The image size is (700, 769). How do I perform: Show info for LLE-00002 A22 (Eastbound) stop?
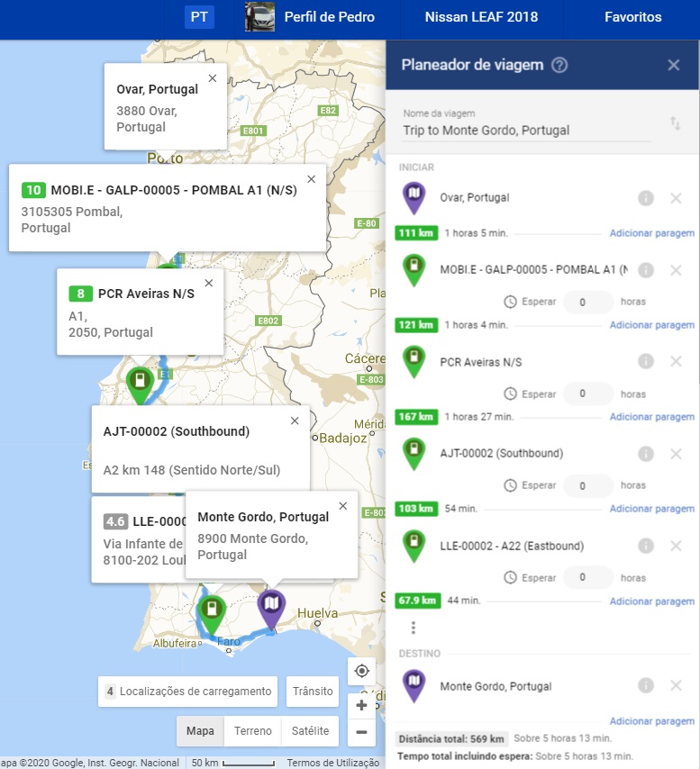(646, 546)
